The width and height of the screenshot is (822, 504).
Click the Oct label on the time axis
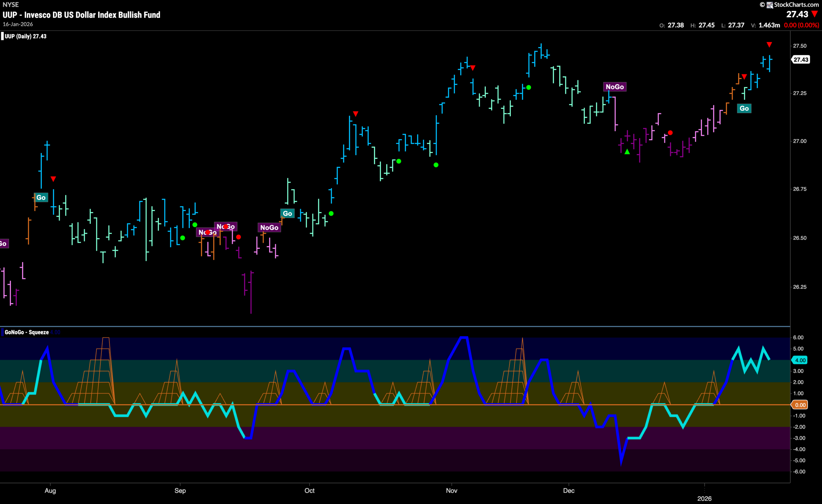[x=310, y=491]
